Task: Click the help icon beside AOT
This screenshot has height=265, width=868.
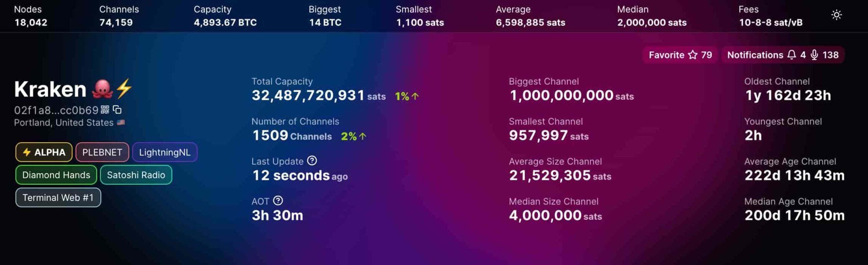Action: pos(278,201)
